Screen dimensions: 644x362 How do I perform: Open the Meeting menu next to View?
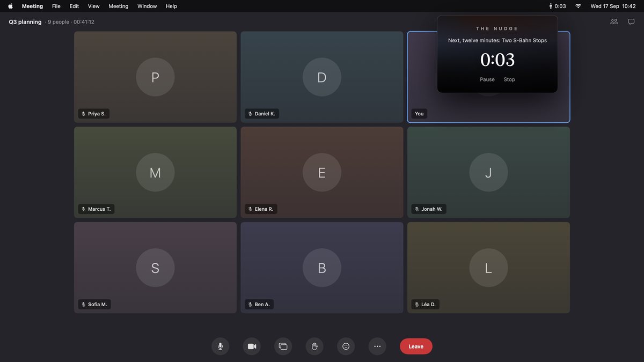point(118,6)
